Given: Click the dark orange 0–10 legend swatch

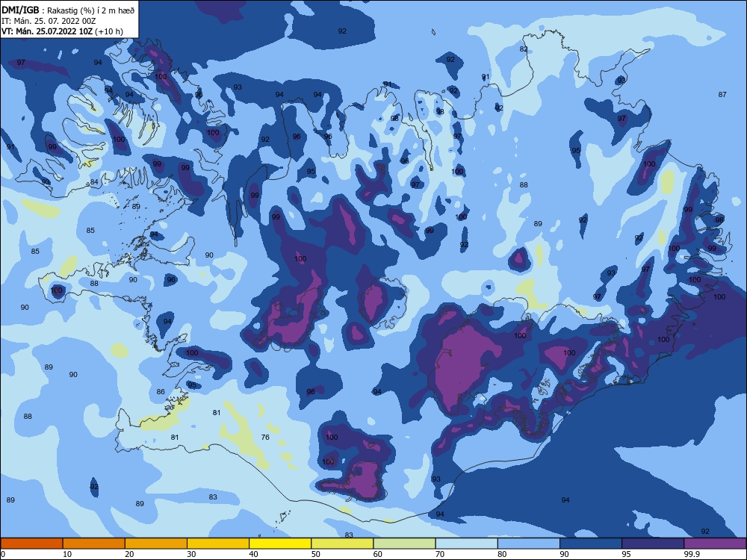Looking at the screenshot, I should [31, 544].
